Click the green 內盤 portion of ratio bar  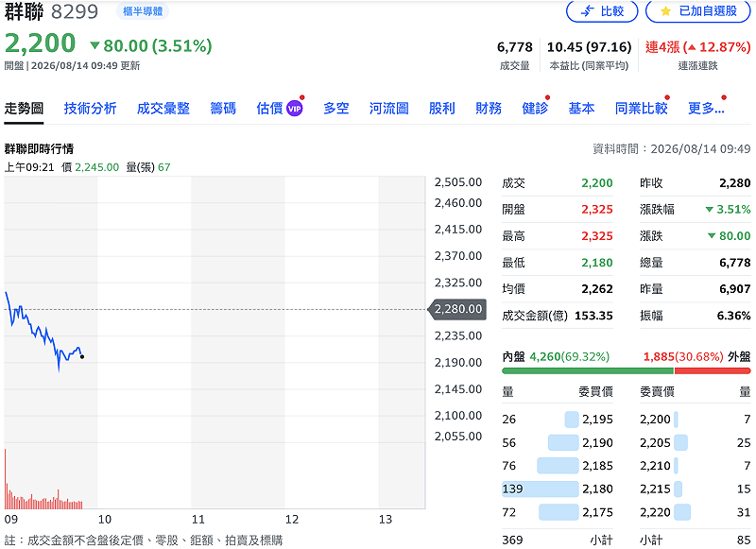[x=588, y=370]
